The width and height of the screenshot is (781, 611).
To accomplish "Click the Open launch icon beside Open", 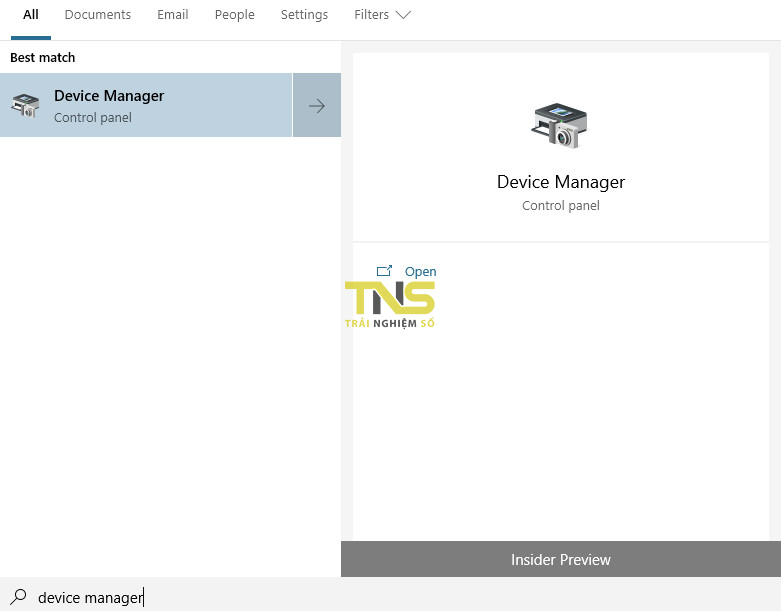I will click(x=384, y=271).
